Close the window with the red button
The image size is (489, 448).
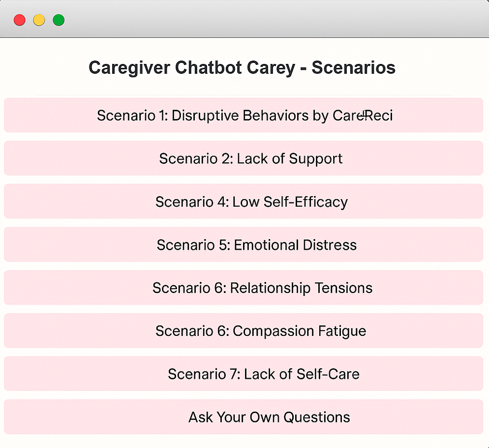pos(20,20)
